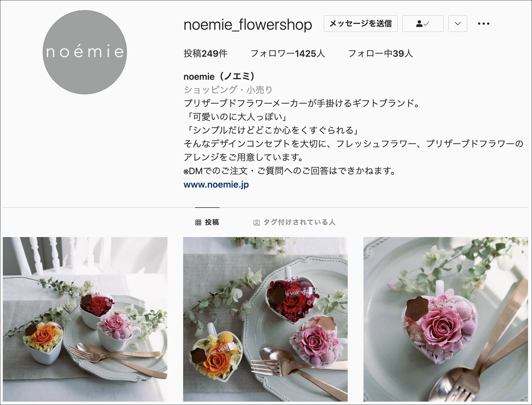This screenshot has height=405, width=532.
Task: Toggle following status with person-check button
Action: (423, 24)
